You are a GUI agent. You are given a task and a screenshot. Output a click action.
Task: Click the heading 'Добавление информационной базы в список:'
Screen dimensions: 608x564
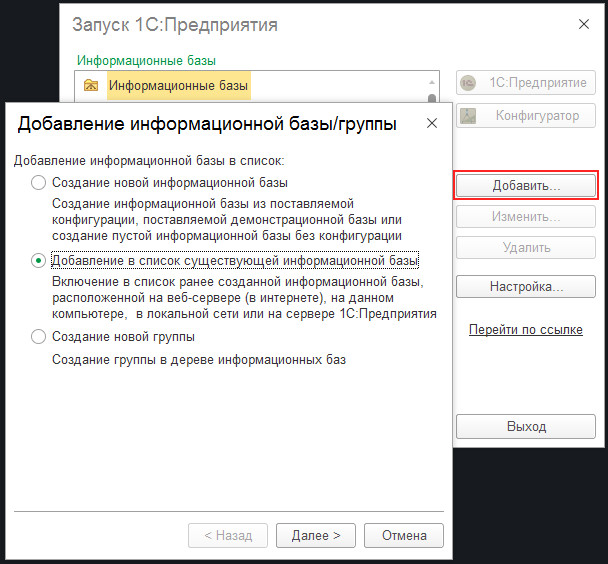pos(149,160)
